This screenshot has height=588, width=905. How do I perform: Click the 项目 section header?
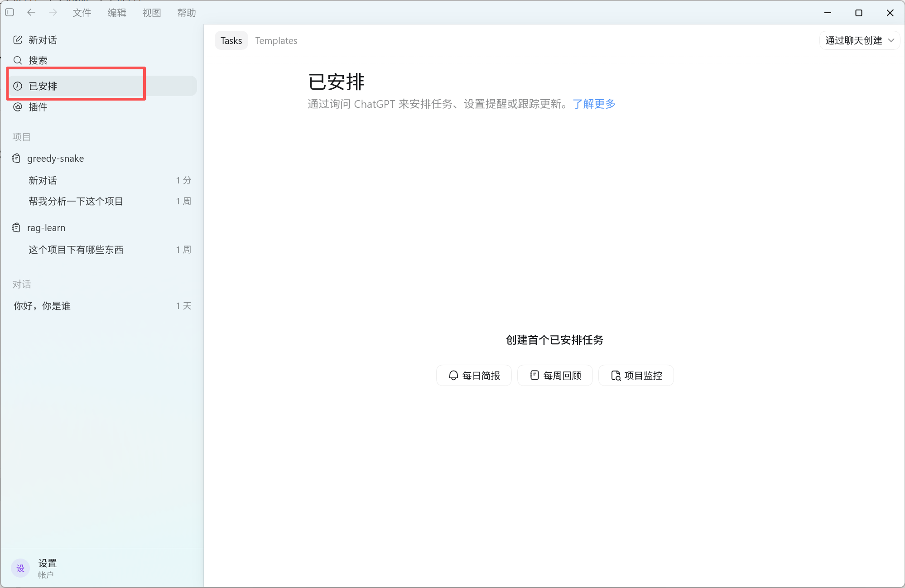21,137
